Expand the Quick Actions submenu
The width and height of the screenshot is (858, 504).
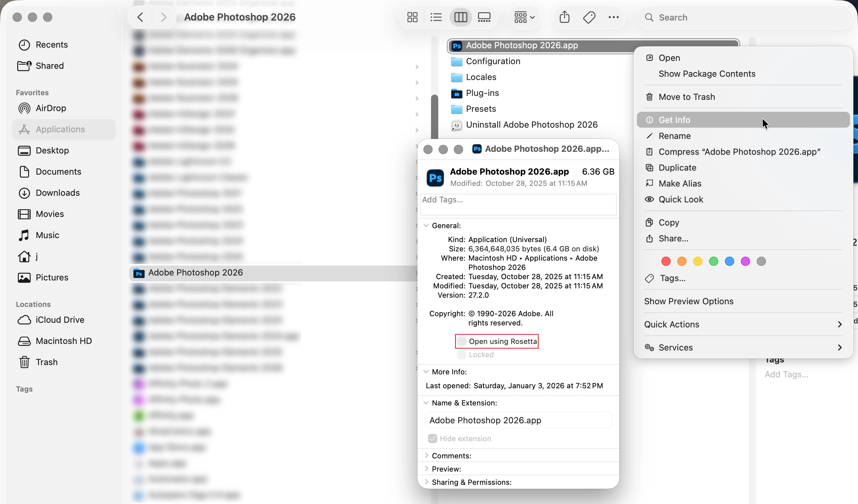click(x=743, y=324)
